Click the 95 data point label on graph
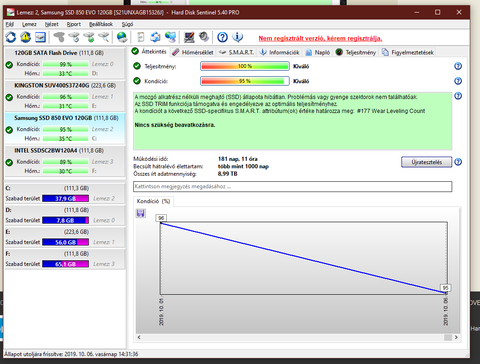This screenshot has height=364, width=480. point(445,288)
